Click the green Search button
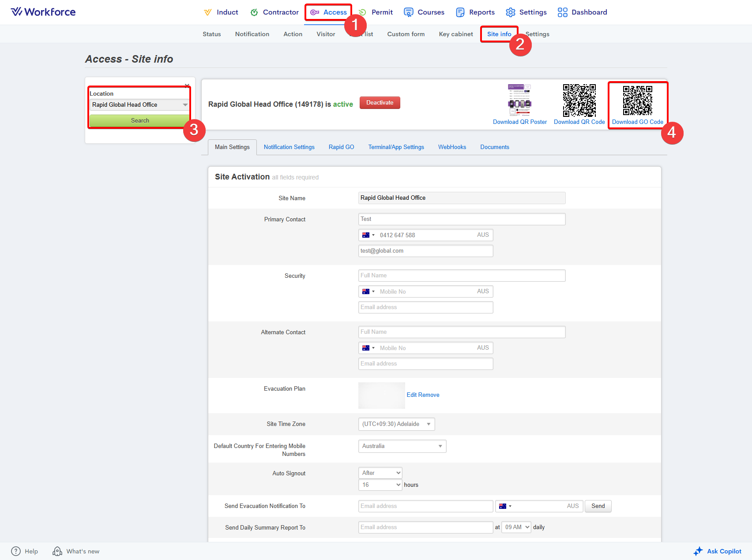752x560 pixels. tap(140, 121)
